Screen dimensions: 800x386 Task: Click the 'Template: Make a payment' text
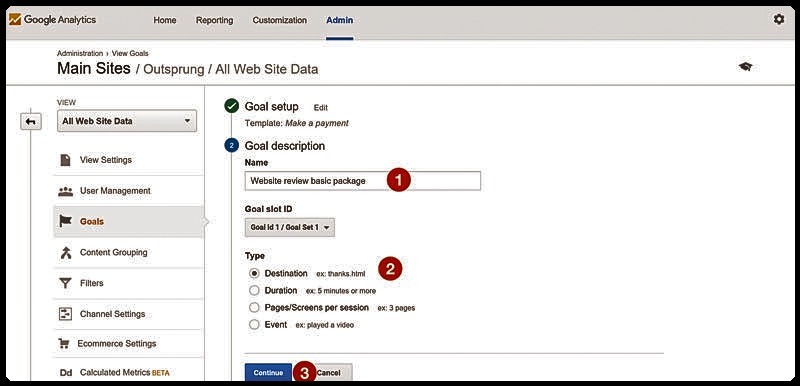[x=297, y=123]
